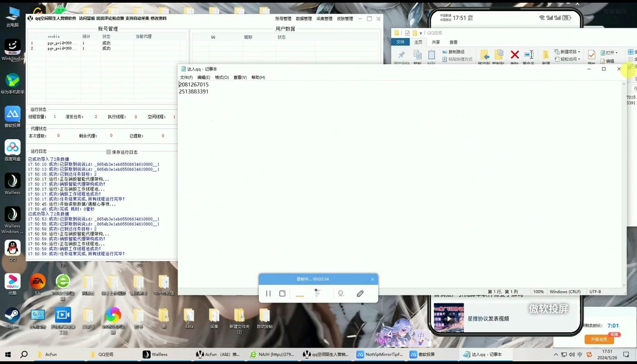Screen dimensions: 637x364
Task: Open Notepad's 编辑(E) menu
Action: click(204, 77)
